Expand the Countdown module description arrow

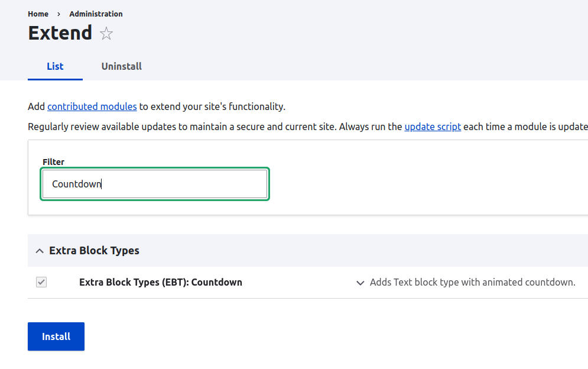[x=360, y=283]
